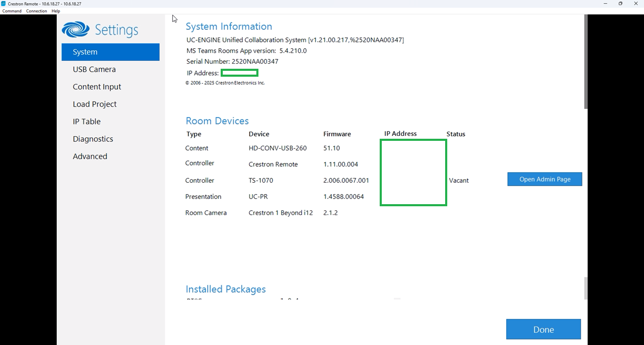Open the Content Input section

97,86
